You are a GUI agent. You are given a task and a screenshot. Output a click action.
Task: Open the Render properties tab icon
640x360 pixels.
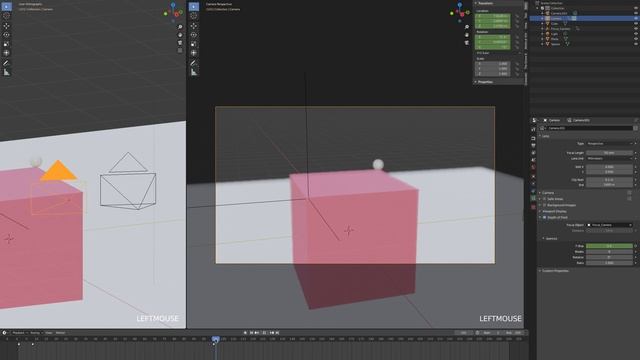point(533,138)
